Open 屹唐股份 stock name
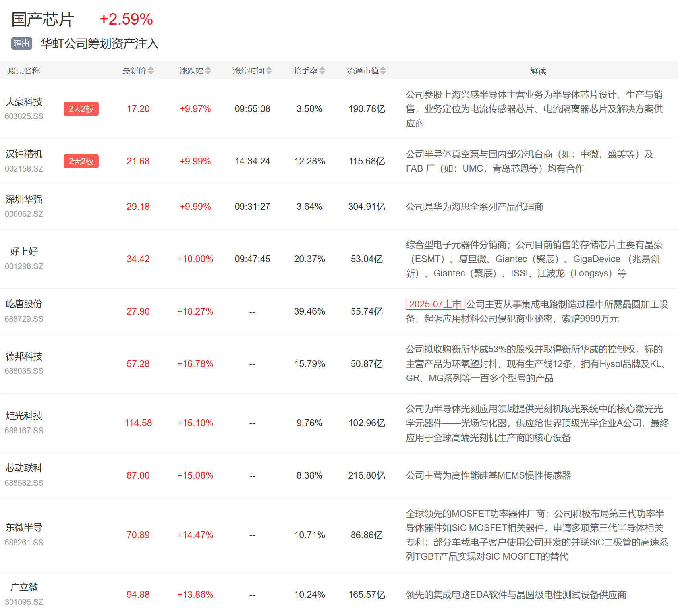Image resolution: width=678 pixels, height=616 pixels. coord(24,304)
